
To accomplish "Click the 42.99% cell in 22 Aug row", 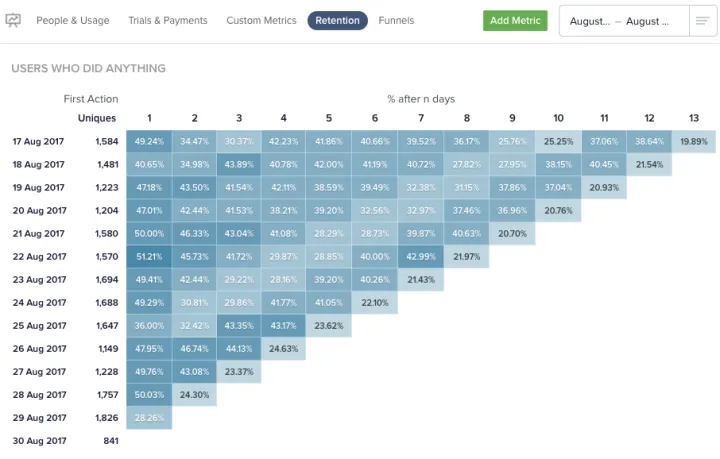I will [420, 256].
